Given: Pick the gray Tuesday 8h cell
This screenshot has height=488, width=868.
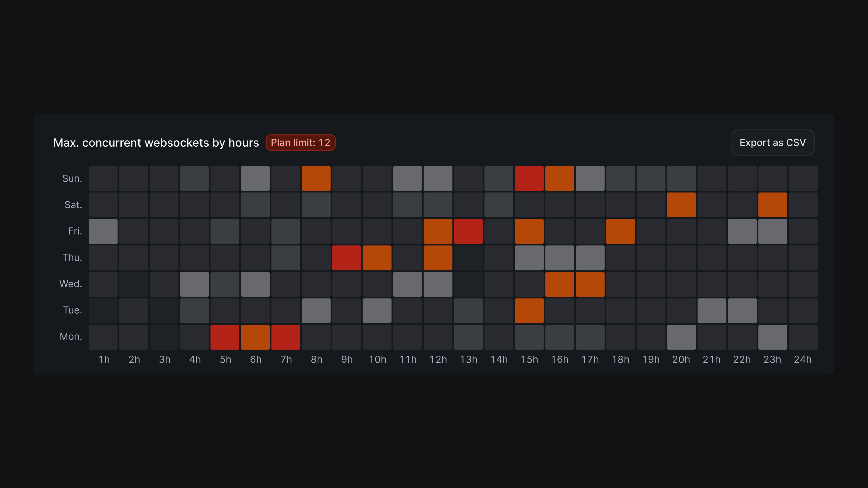Looking at the screenshot, I should coord(316,310).
